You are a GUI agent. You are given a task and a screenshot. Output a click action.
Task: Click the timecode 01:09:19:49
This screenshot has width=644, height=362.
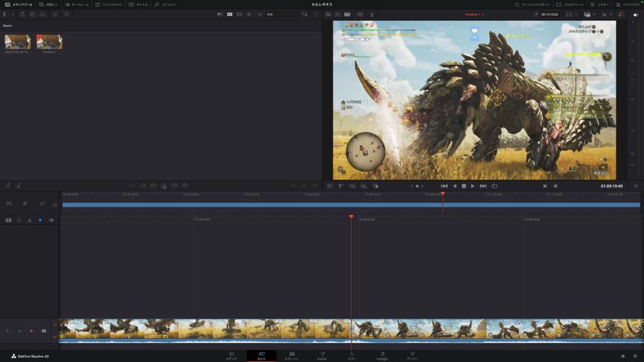pyautogui.click(x=611, y=186)
